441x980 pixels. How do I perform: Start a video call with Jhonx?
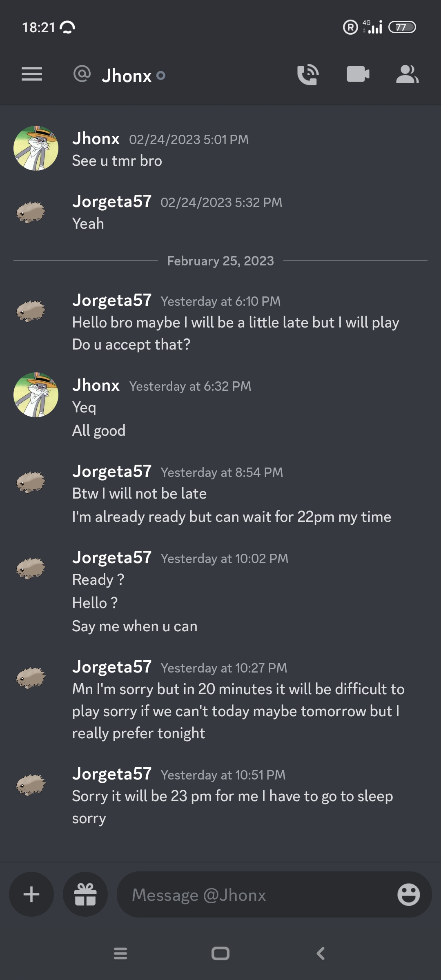(358, 74)
